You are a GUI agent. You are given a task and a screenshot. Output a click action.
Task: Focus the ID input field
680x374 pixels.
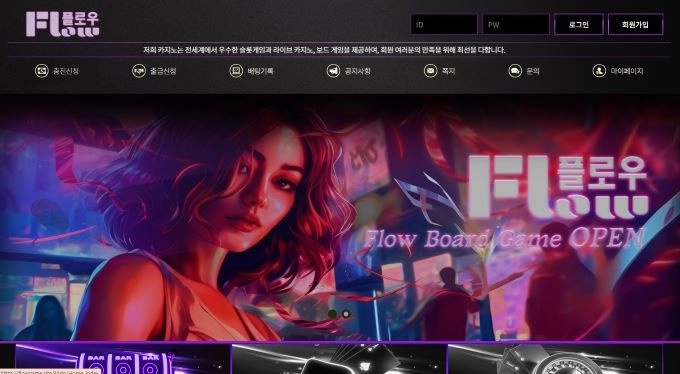[444, 24]
